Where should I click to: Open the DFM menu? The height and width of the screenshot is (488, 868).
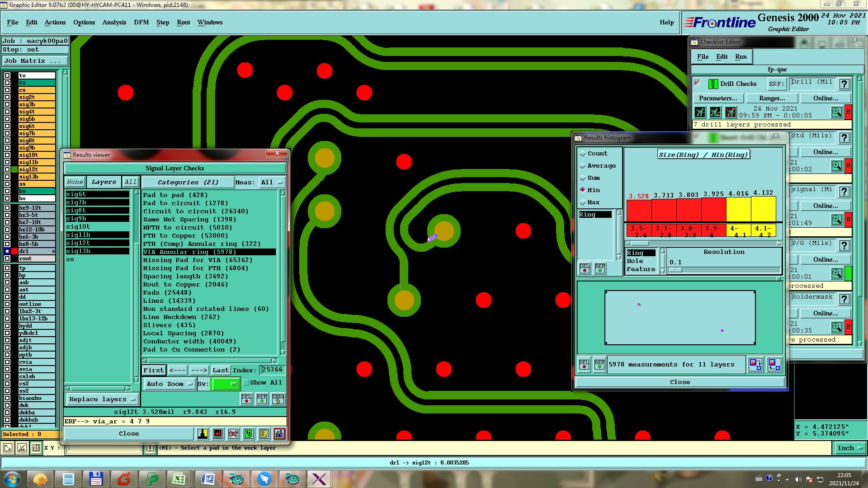(141, 22)
